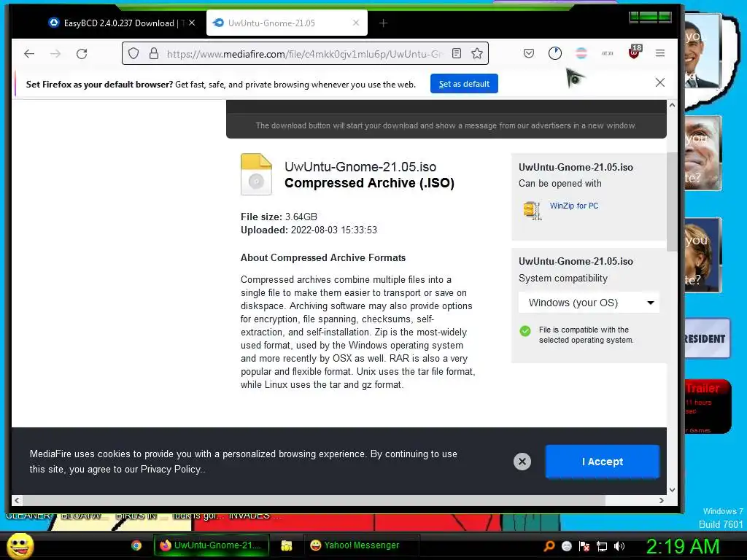Open the volume speaker tray icon

point(619,546)
